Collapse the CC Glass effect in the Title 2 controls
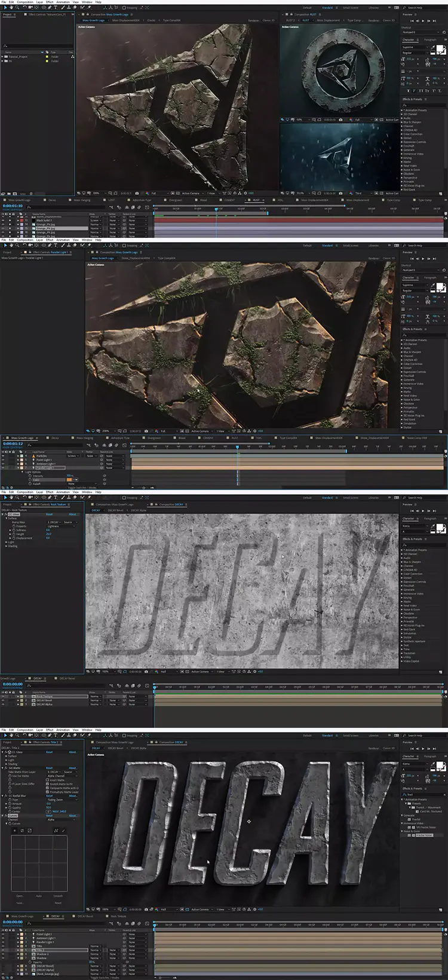 2,752
